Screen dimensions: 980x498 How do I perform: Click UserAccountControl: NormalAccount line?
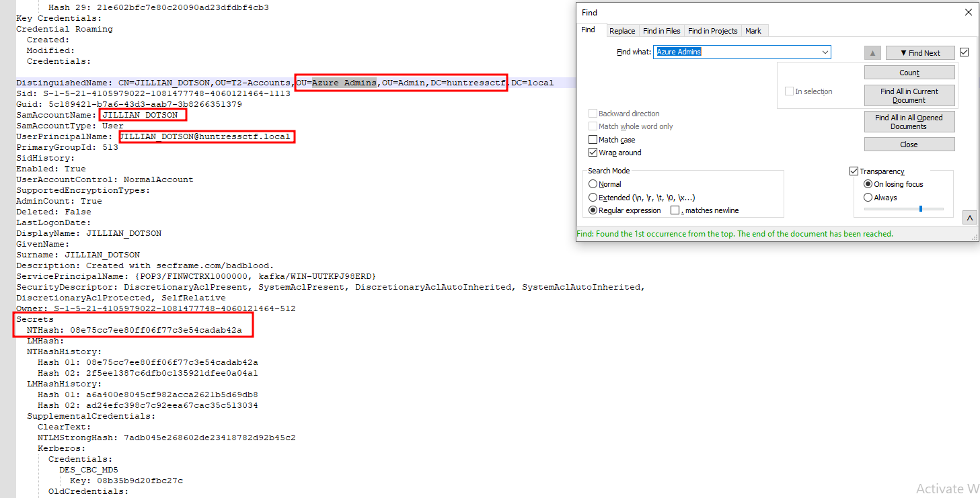pyautogui.click(x=105, y=179)
